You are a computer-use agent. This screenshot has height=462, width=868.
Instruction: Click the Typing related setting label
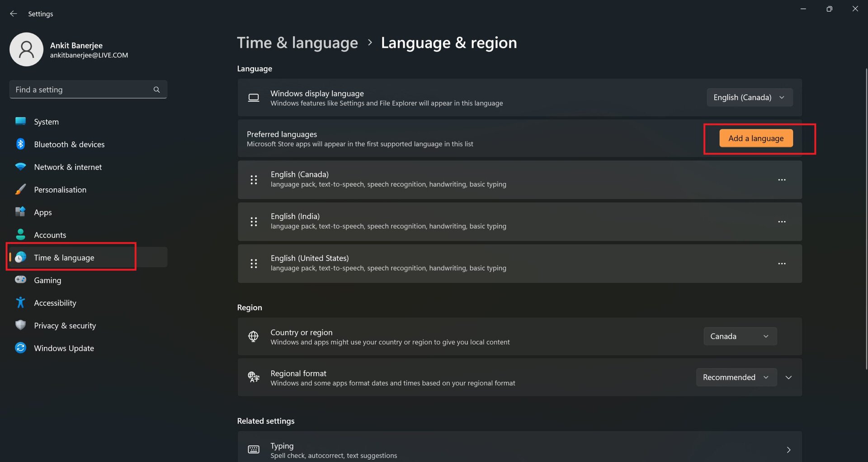point(282,446)
